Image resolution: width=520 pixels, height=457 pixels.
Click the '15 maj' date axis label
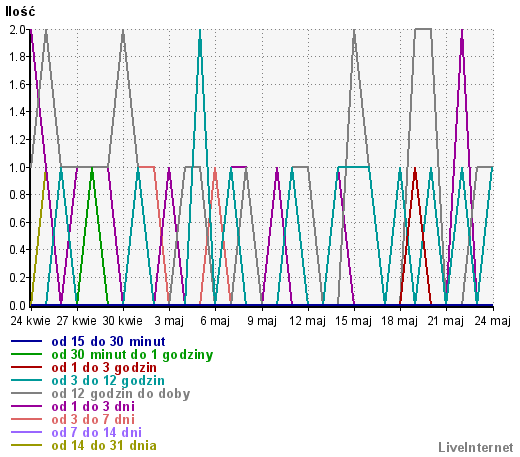(353, 321)
